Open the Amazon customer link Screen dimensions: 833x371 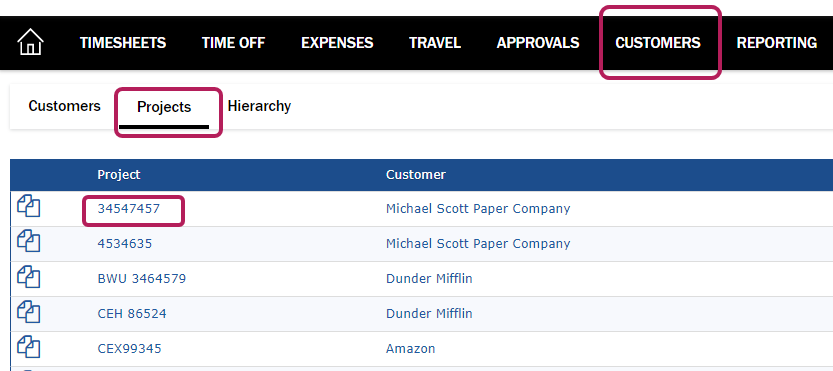(411, 349)
